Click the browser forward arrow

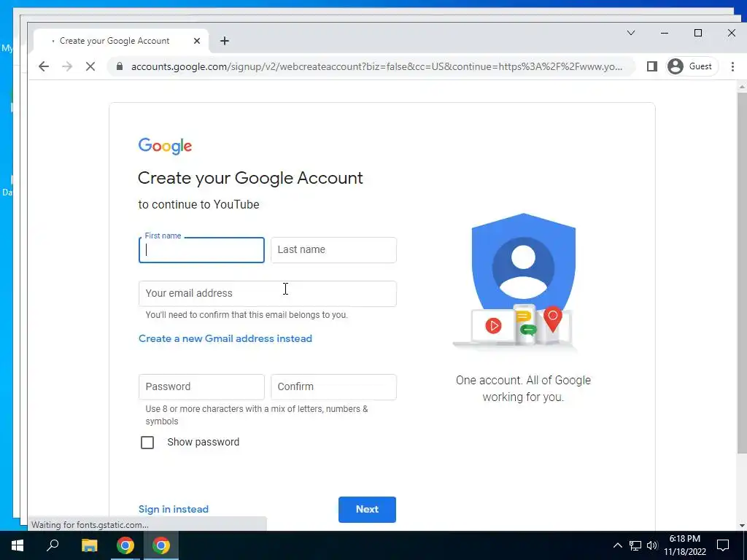coord(67,66)
